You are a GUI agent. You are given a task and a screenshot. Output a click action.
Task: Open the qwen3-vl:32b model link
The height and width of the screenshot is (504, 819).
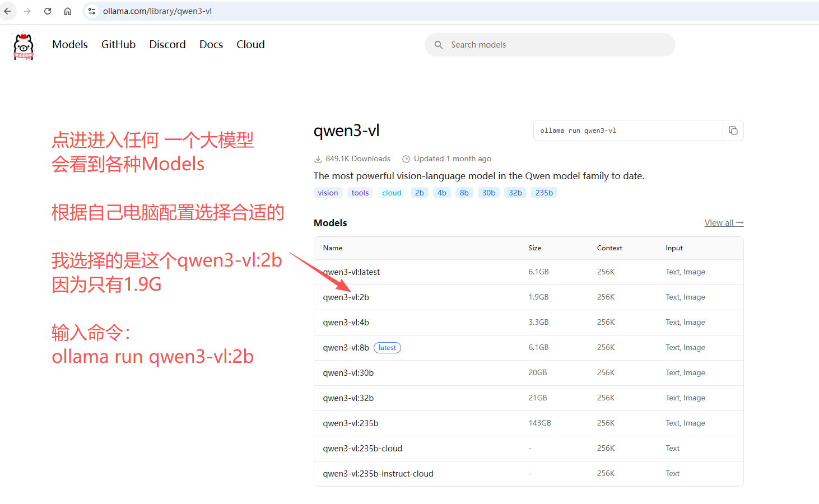[348, 398]
